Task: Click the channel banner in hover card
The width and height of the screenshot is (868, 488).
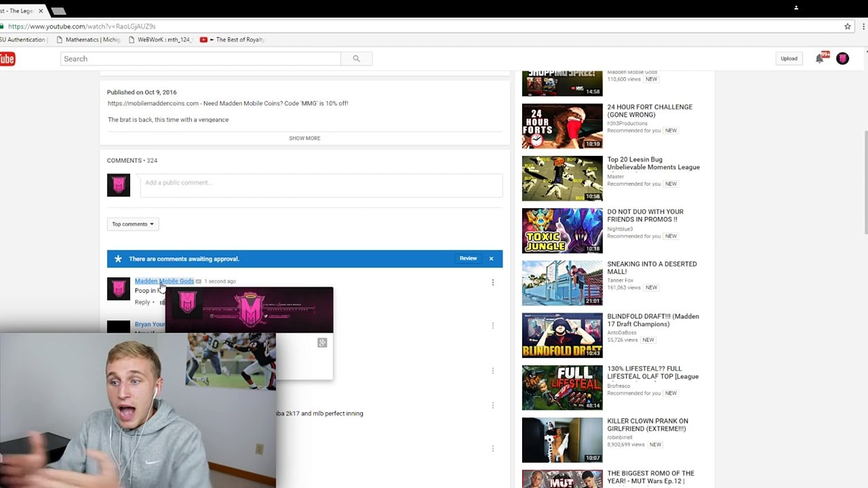Action: 249,310
